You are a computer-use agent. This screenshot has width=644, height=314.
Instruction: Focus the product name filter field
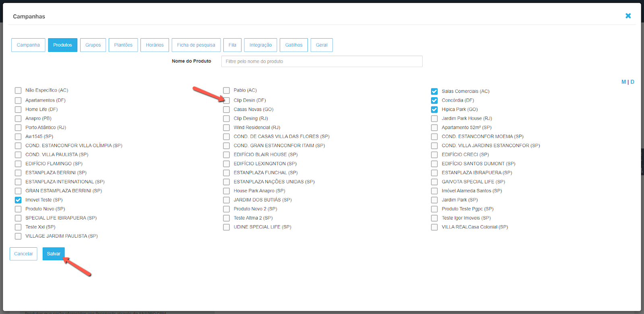[322, 62]
